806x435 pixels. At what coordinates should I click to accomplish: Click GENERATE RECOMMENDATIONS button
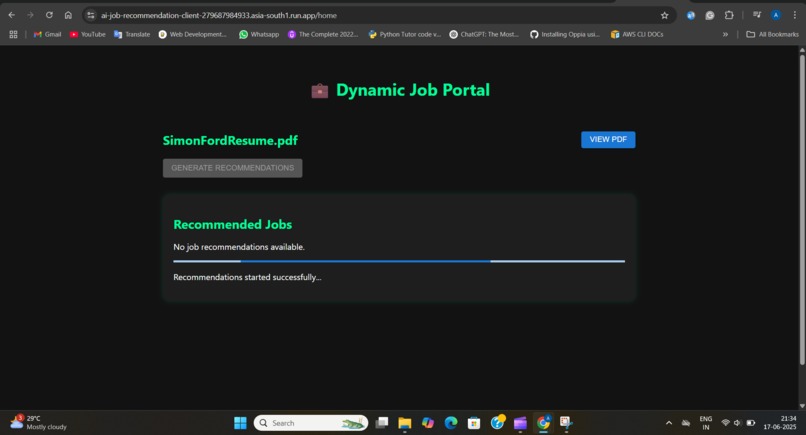232,168
